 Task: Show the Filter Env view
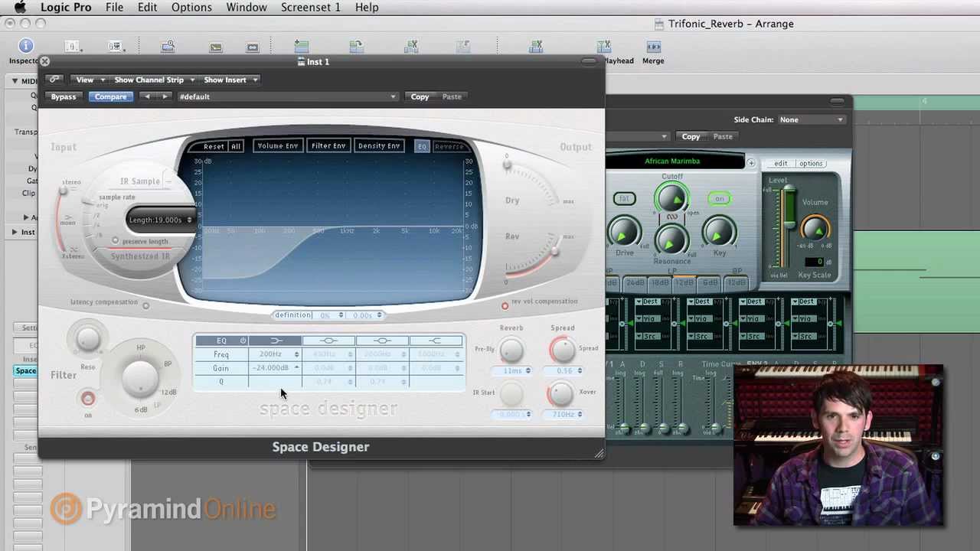(328, 145)
